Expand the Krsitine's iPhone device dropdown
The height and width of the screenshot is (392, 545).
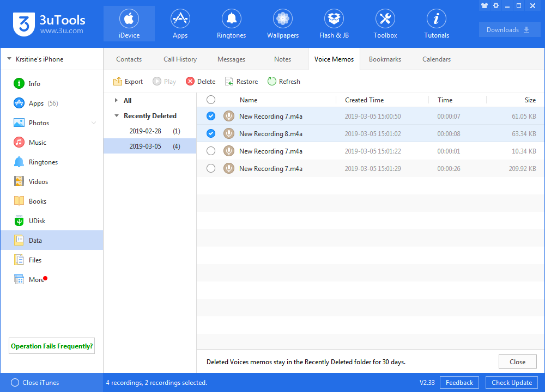9,59
